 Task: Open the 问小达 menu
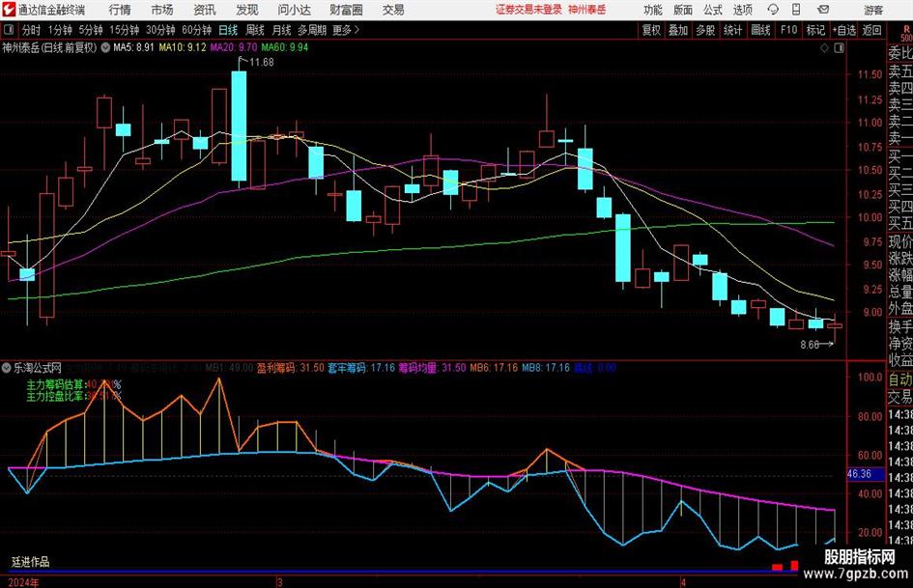pos(294,10)
